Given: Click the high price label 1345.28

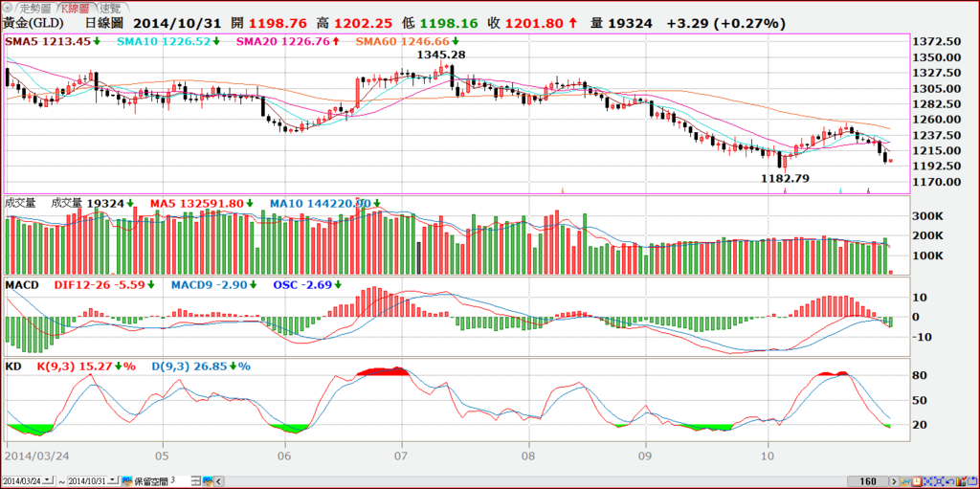Looking at the screenshot, I should [x=442, y=56].
